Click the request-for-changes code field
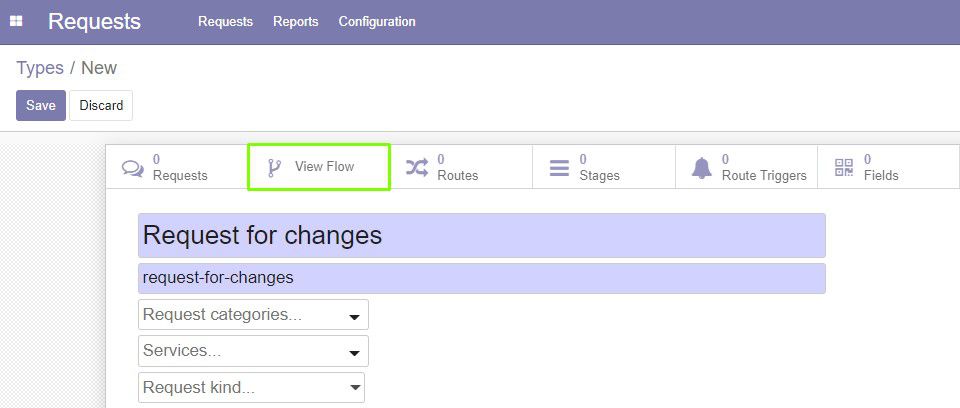The width and height of the screenshot is (960, 408). [x=482, y=278]
